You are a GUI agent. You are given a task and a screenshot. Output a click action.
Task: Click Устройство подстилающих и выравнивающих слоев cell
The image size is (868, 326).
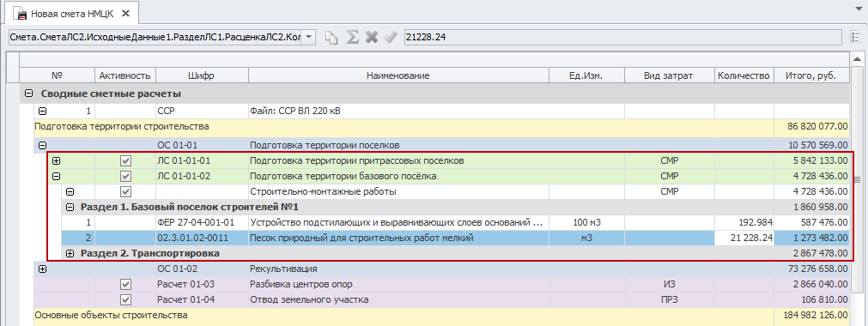tap(398, 223)
